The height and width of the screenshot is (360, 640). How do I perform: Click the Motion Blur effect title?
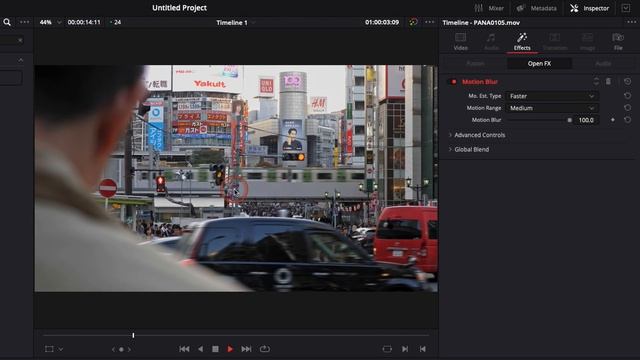click(480, 82)
